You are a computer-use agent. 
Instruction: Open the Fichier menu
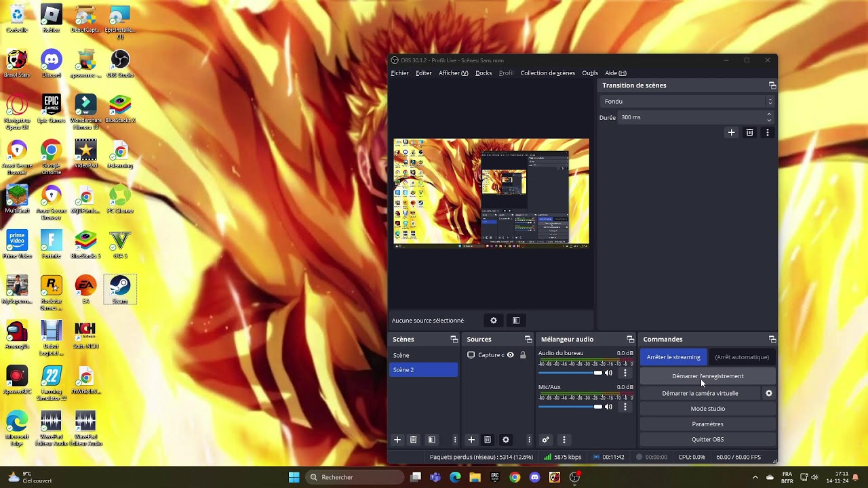coord(399,73)
